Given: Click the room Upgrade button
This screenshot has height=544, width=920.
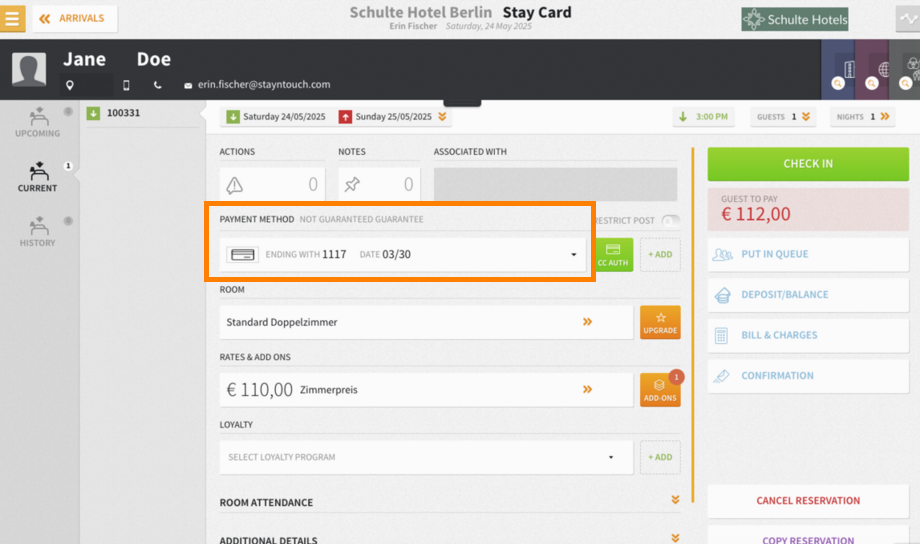Looking at the screenshot, I should coord(660,322).
